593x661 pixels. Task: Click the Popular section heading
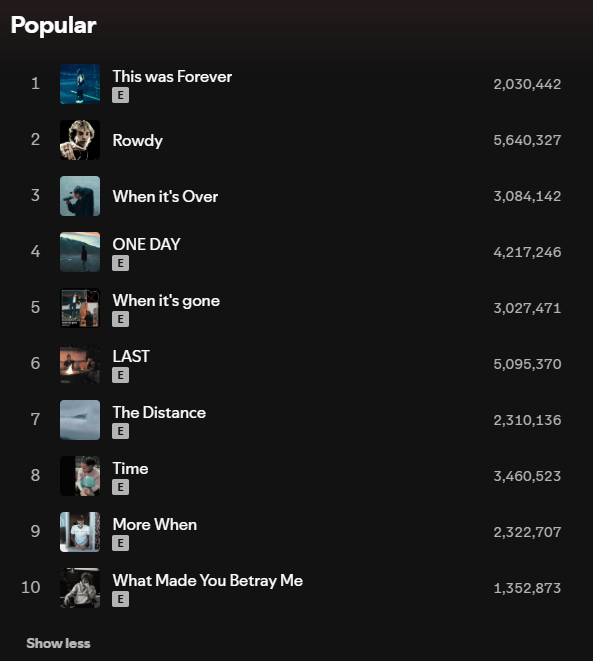coord(54,25)
